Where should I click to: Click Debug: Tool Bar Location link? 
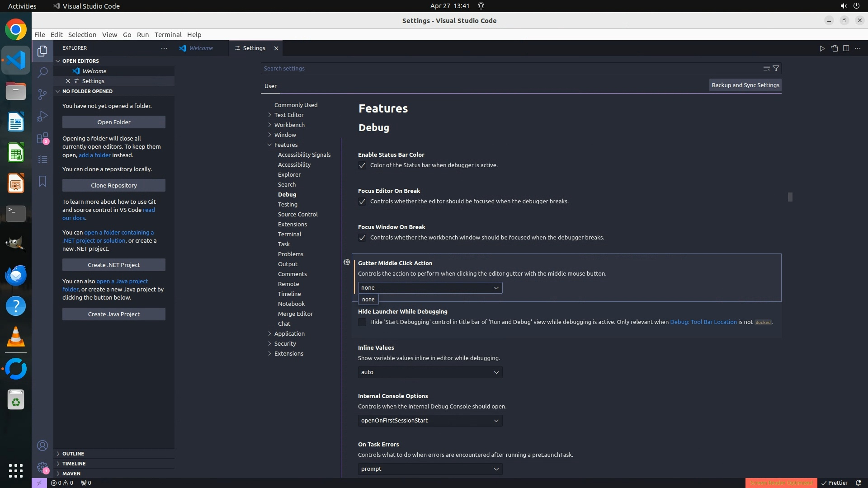(703, 322)
